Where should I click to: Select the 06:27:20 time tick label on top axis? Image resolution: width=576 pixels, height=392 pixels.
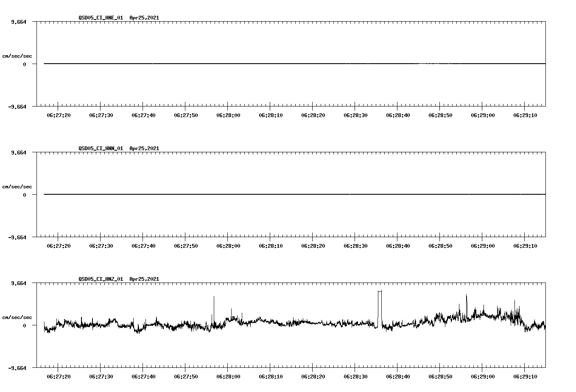point(59,114)
